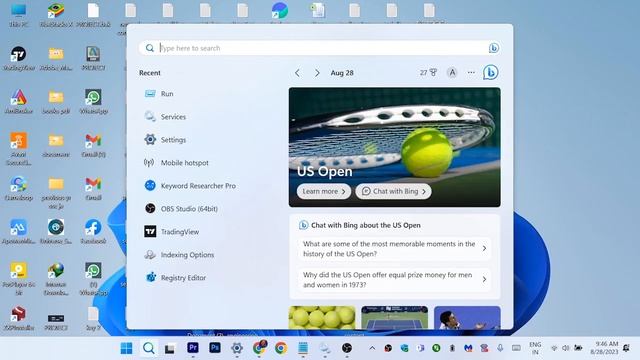Select This PC desktop icon
640x360 pixels.
[x=19, y=16]
